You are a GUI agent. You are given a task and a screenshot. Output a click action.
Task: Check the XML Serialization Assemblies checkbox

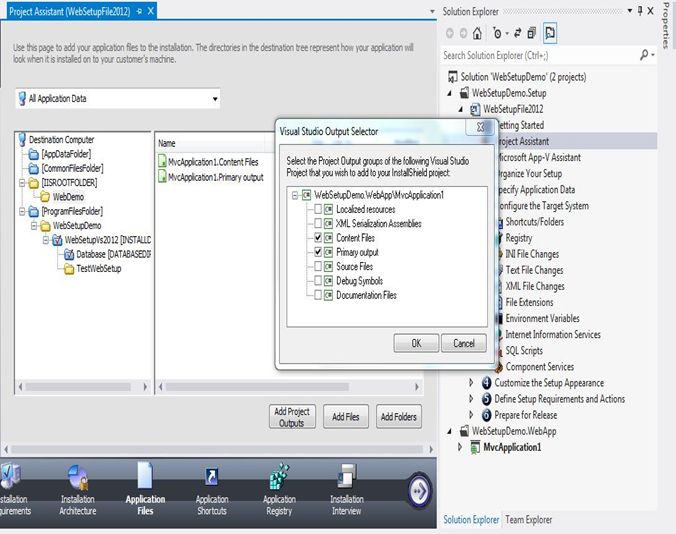tap(318, 223)
